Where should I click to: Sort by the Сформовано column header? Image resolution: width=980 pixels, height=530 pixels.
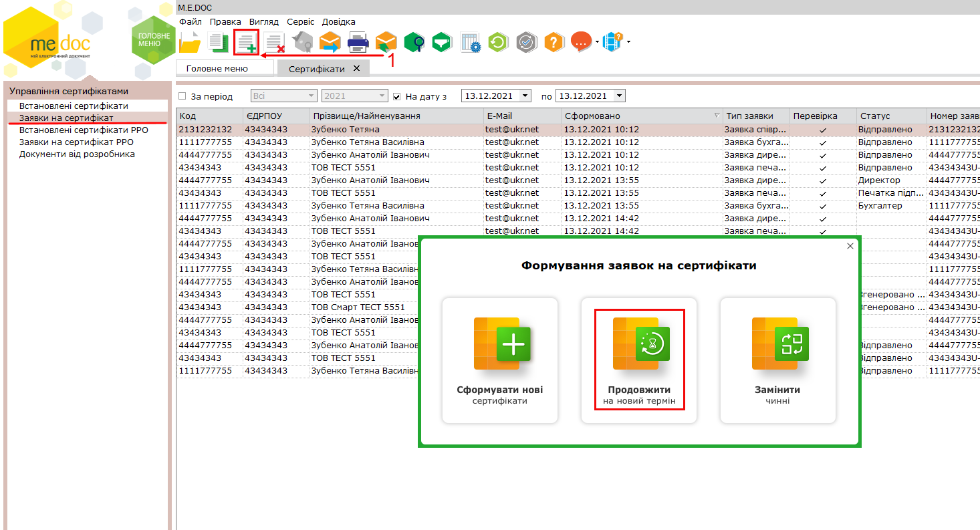pos(642,116)
